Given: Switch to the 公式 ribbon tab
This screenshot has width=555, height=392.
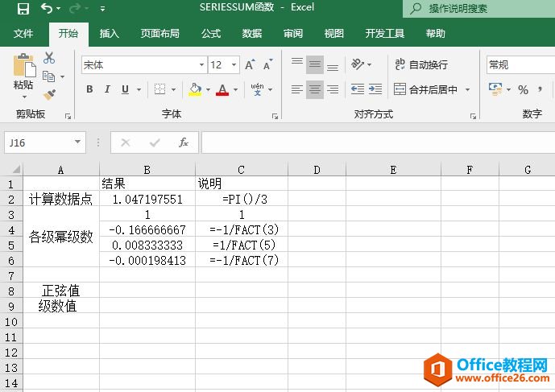Looking at the screenshot, I should click(211, 34).
